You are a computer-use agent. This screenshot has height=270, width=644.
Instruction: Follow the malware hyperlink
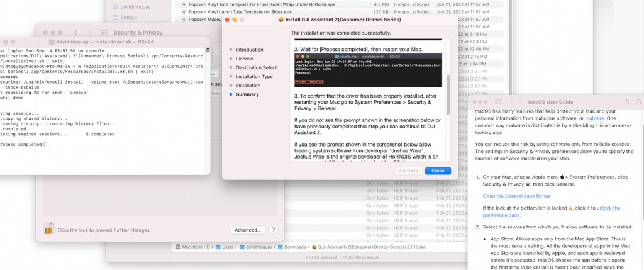[x=596, y=118]
